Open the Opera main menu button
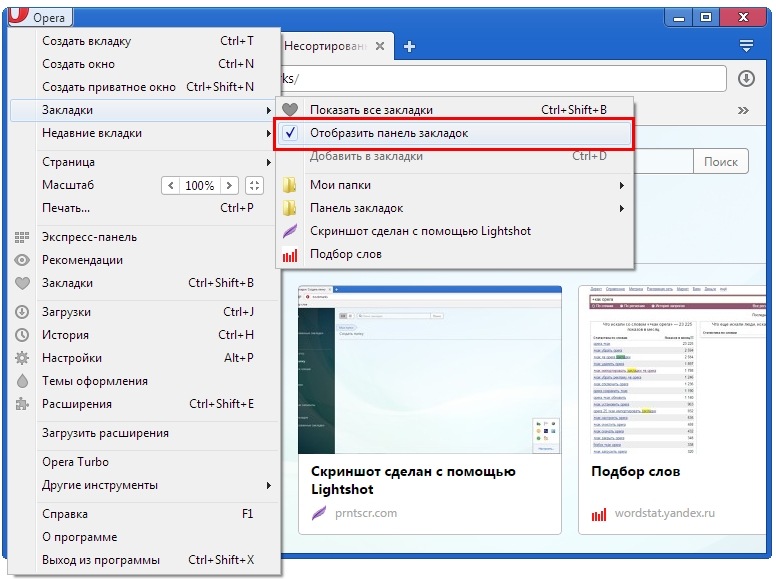Viewport: 776px width, 579px height. 40,17
